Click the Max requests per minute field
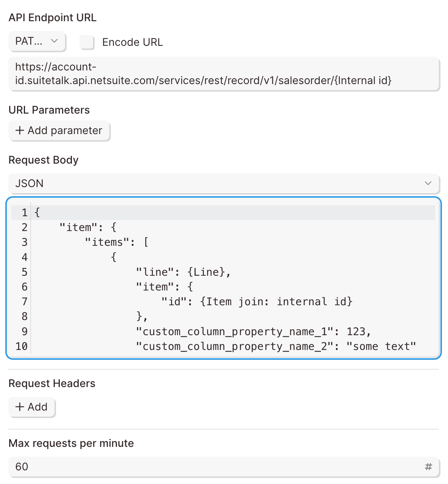Viewport: 448px width, 484px height. click(224, 467)
